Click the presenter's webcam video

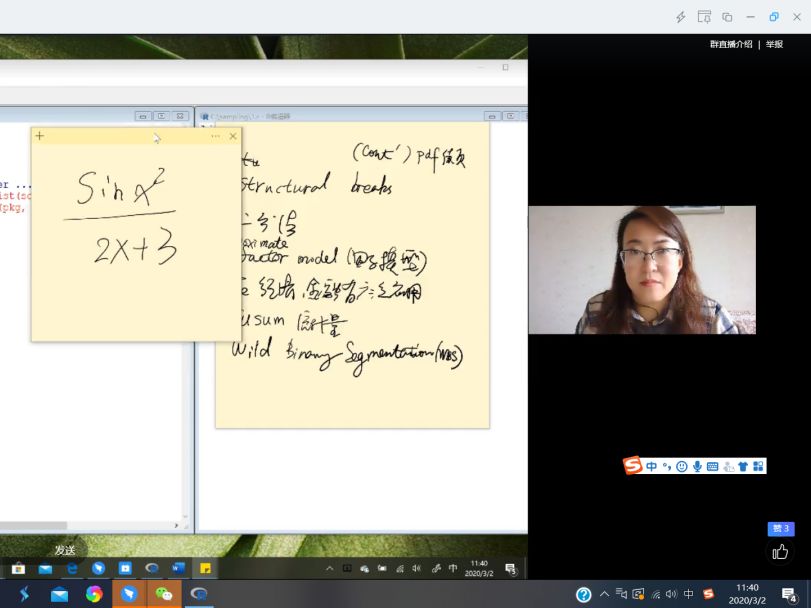tap(642, 270)
